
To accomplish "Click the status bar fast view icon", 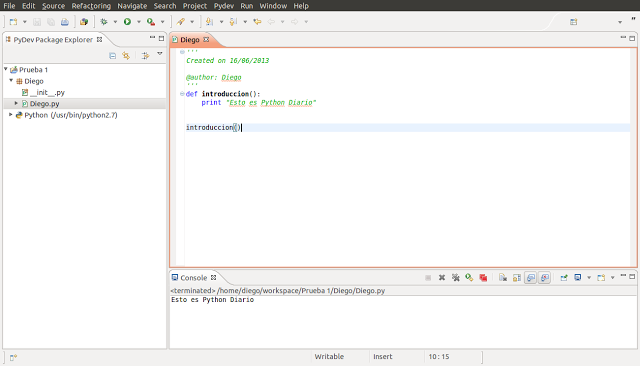I will (x=13, y=357).
